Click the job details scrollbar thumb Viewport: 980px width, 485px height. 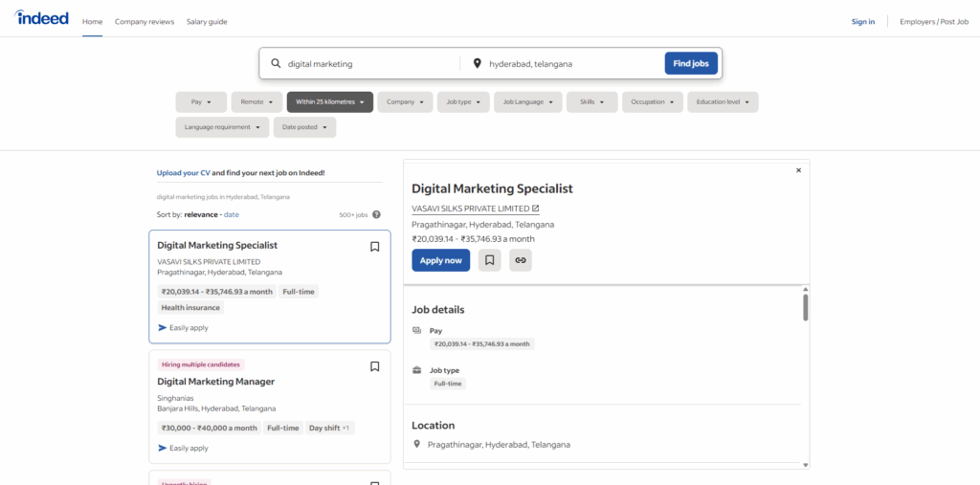[806, 307]
